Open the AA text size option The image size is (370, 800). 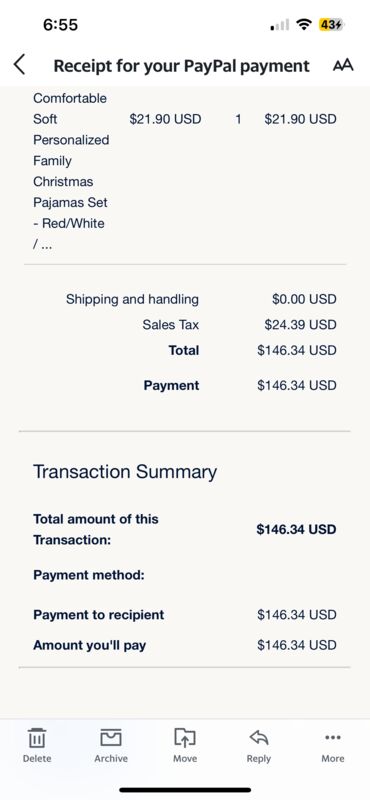343,65
